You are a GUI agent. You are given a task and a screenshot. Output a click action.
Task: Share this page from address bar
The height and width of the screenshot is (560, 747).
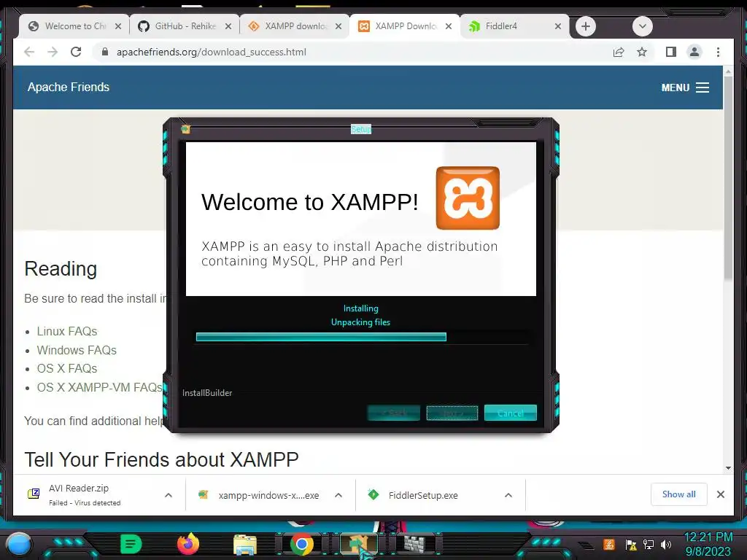click(619, 52)
